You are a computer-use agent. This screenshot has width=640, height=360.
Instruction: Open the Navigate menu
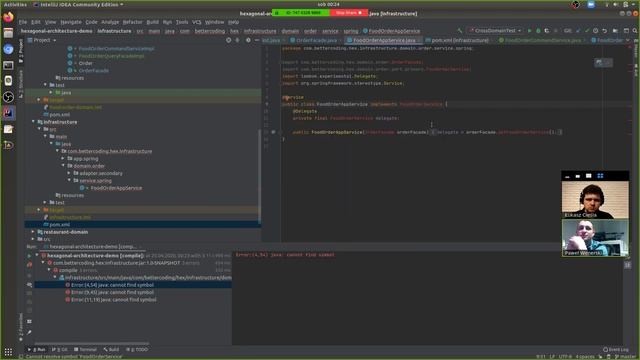(x=71, y=22)
